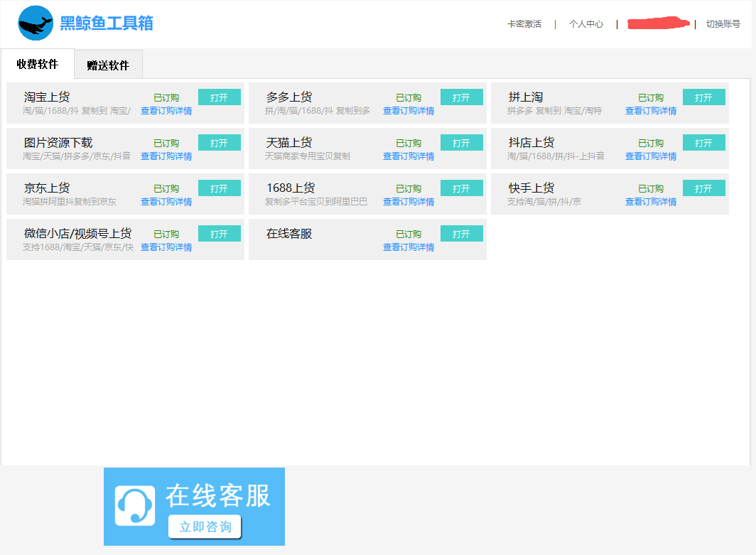View subscription details for 天猫上货
The image size is (756, 555).
409,156
